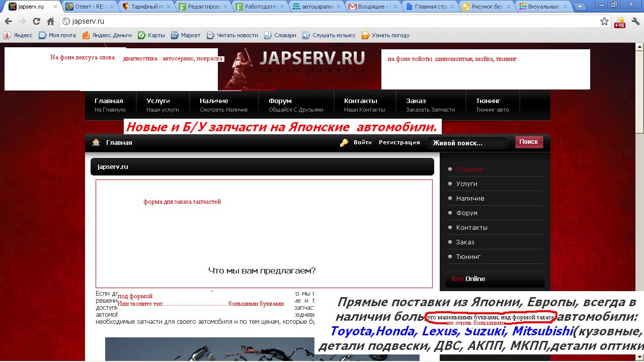Select 'Главная' in right sidebar menu
Screen dimensions: 644x362
tap(469, 169)
